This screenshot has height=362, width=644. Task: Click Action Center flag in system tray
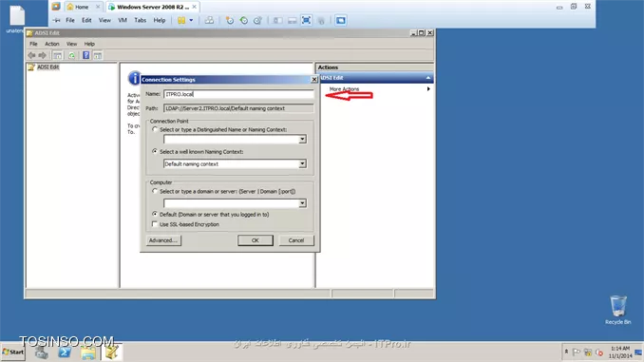tap(577, 352)
